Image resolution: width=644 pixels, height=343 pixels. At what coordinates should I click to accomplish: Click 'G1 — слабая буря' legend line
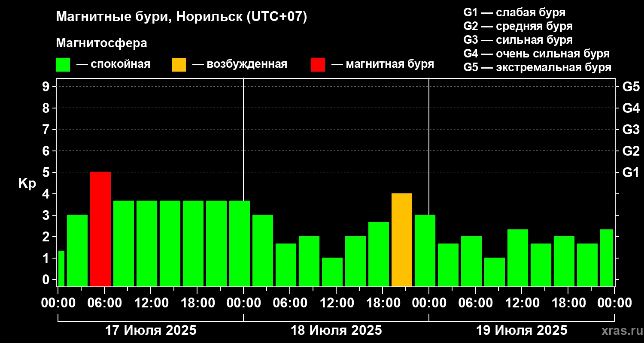[514, 12]
